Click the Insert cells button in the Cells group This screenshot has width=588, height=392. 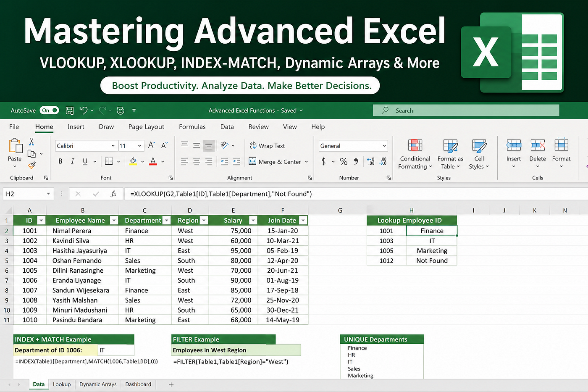coord(513,154)
